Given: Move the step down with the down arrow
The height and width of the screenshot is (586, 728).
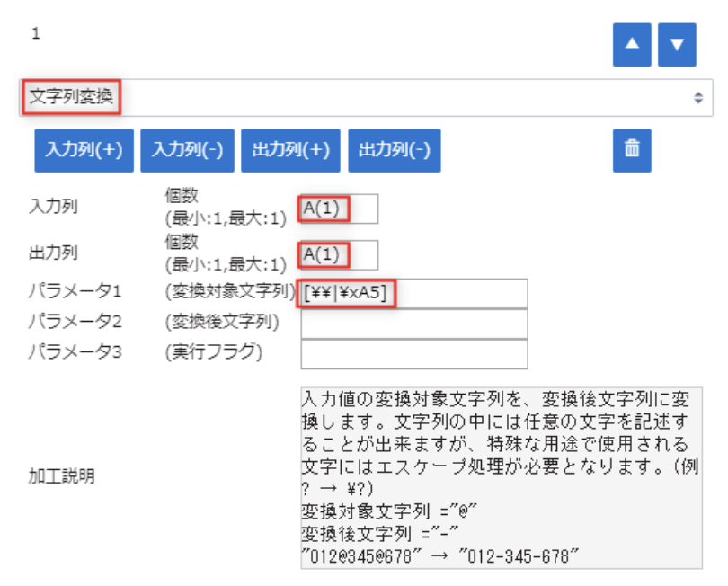Looking at the screenshot, I should point(677,47).
